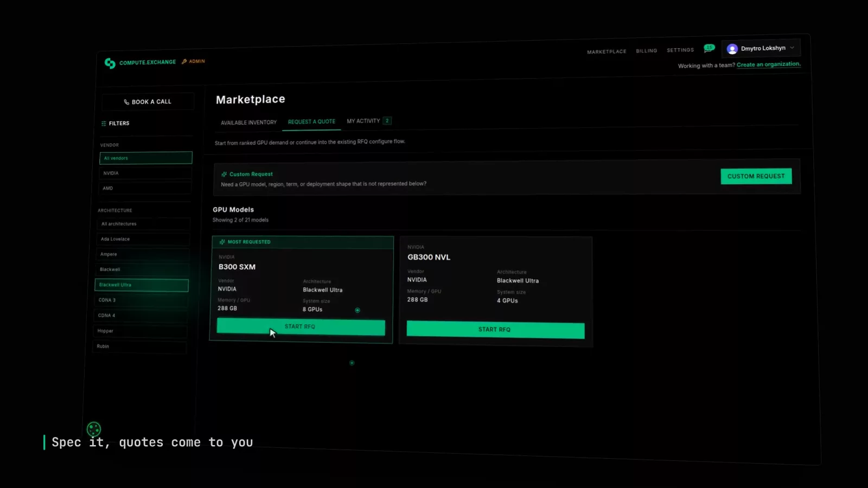868x488 pixels.
Task: Click the Compute Exchange logo icon
Action: pyautogui.click(x=110, y=63)
